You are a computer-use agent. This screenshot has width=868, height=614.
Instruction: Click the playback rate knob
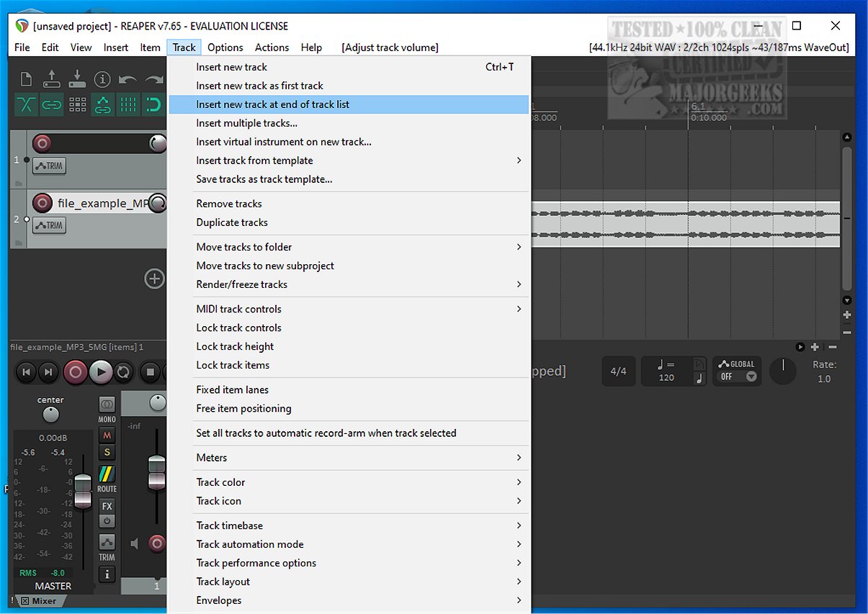tap(783, 371)
